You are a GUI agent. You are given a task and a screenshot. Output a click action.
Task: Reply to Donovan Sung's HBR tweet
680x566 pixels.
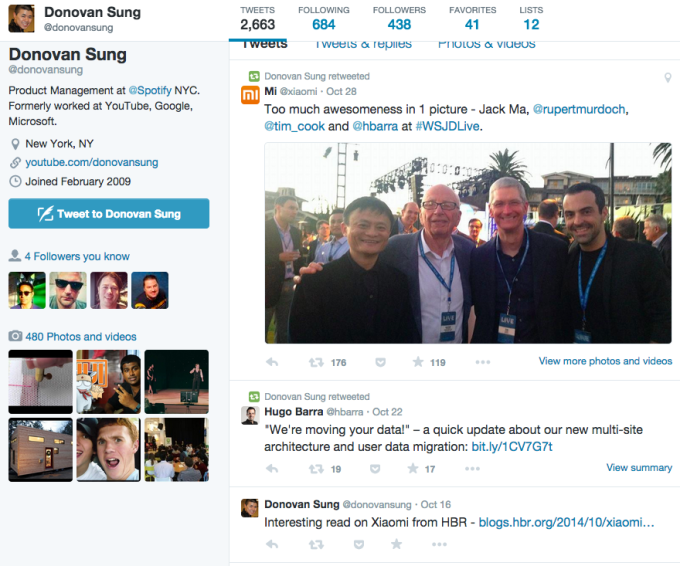tap(272, 544)
